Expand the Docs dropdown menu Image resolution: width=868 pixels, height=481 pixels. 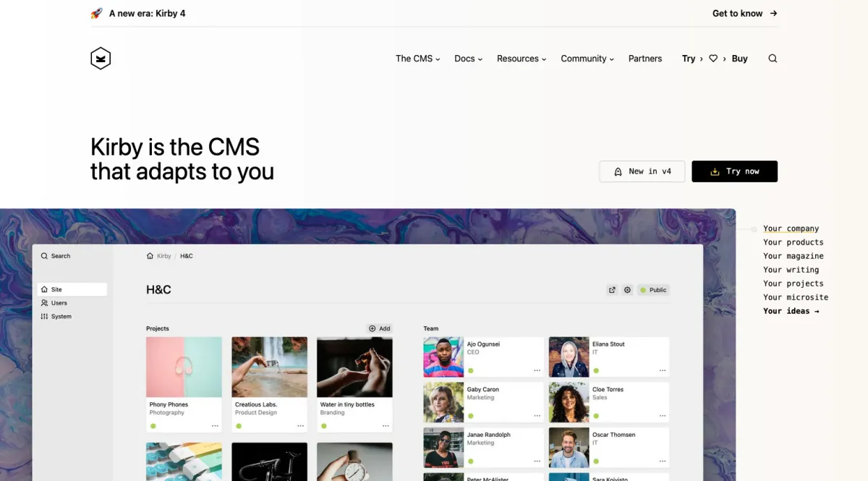[x=468, y=59]
